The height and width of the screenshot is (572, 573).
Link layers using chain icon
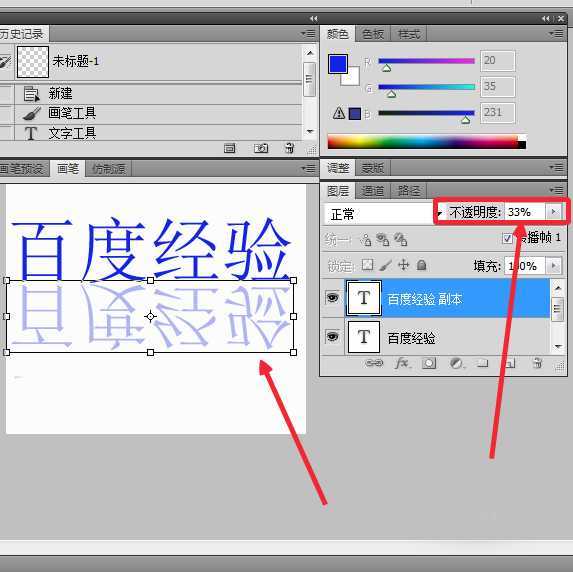[x=374, y=363]
